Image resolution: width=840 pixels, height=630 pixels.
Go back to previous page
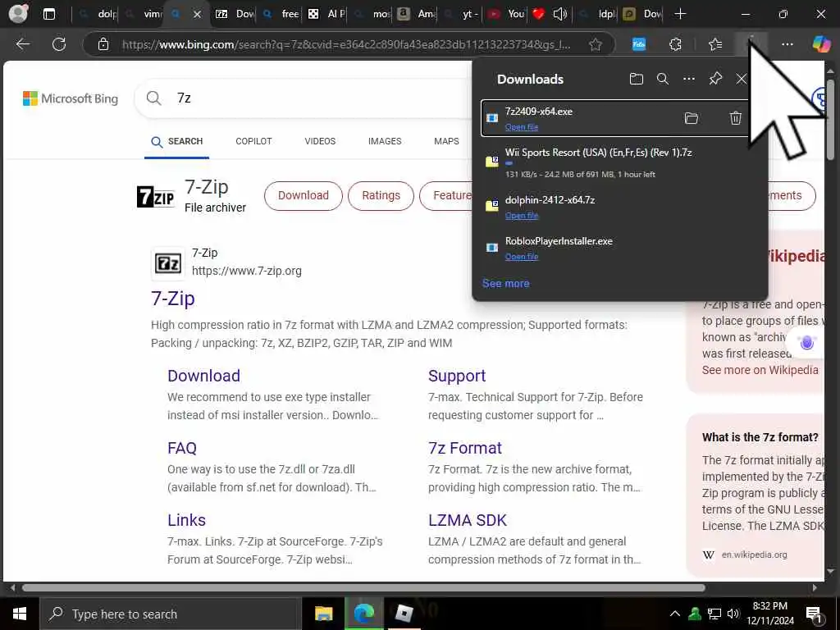[x=22, y=44]
